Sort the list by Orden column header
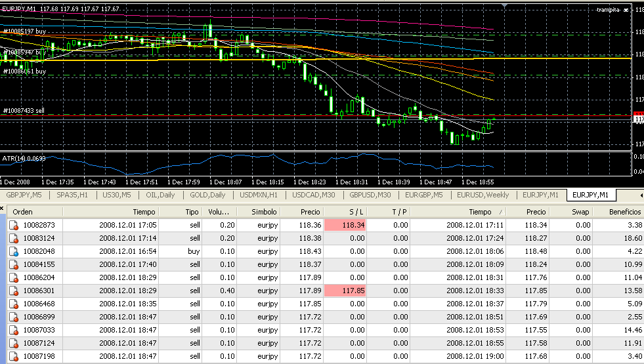This screenshot has width=644, height=364. coord(23,212)
